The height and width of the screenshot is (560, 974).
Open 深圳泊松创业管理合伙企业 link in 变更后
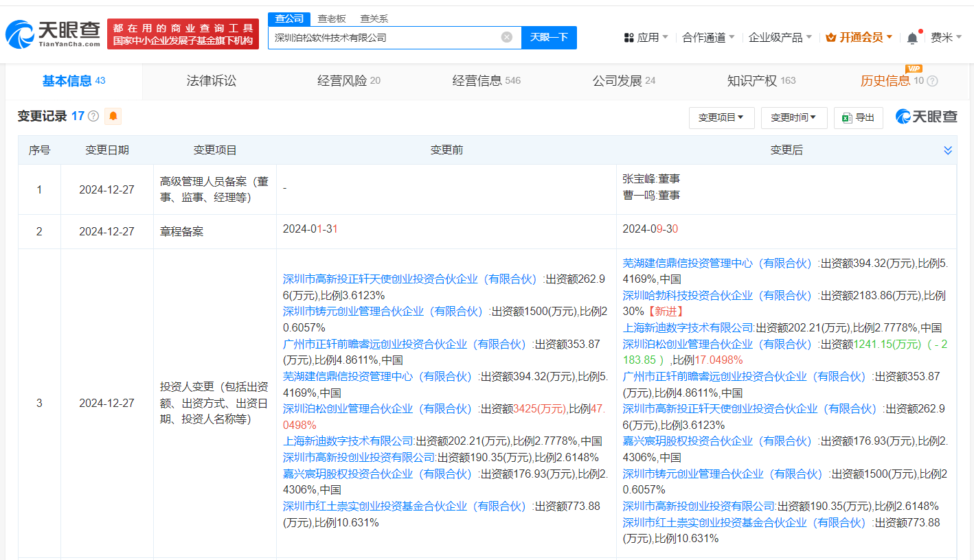(x=721, y=344)
